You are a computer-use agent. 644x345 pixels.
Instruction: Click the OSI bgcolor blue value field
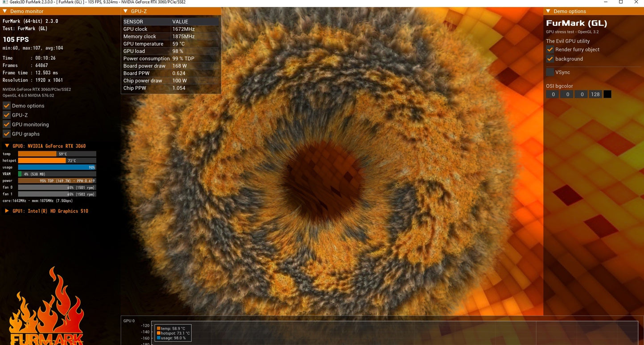[581, 94]
